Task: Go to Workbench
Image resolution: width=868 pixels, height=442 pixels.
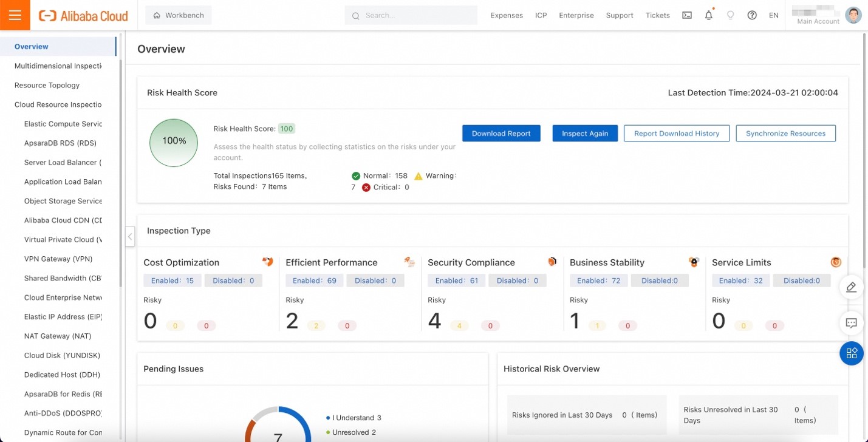Action: (179, 15)
